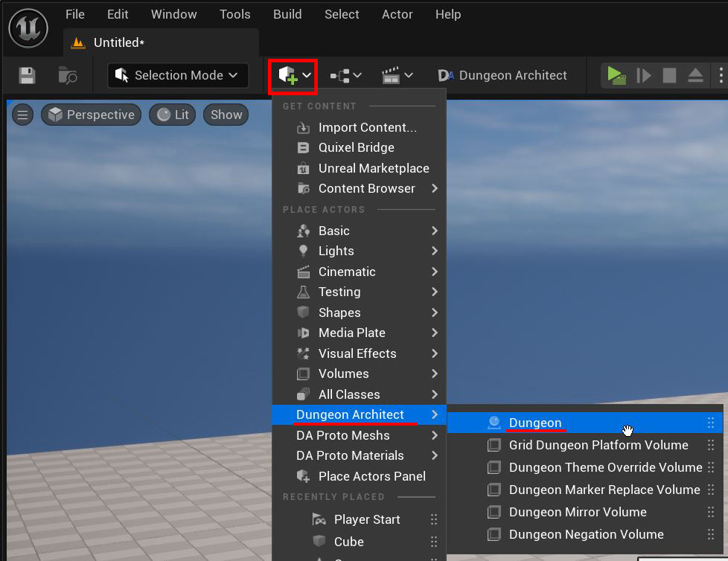The image size is (728, 561).
Task: Grab the drag handle beside Dungeon Mirror Volume
Action: (x=711, y=512)
